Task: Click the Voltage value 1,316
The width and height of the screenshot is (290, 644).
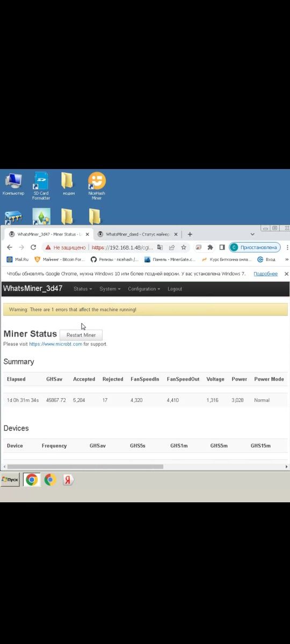Action: coord(213,400)
